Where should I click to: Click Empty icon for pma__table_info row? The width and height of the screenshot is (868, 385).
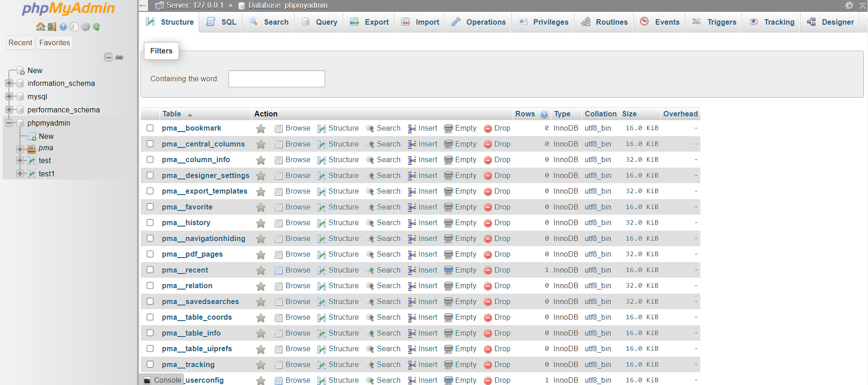click(x=449, y=333)
